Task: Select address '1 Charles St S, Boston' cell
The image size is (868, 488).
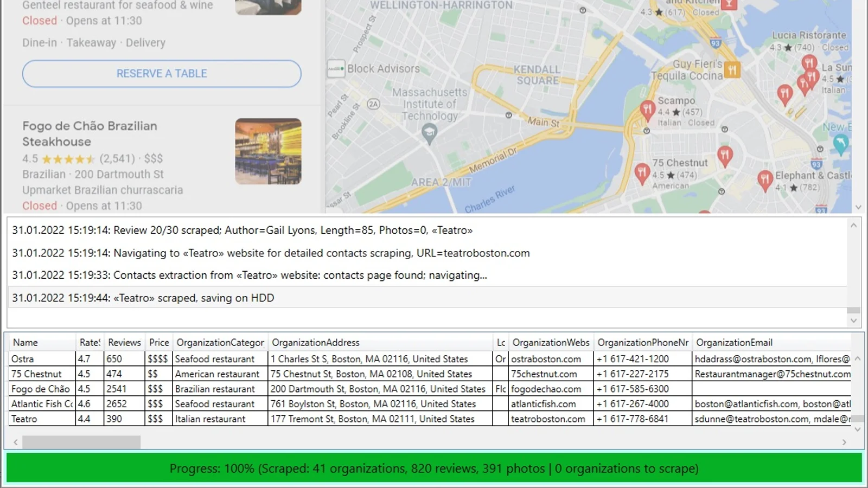Action: pos(380,359)
